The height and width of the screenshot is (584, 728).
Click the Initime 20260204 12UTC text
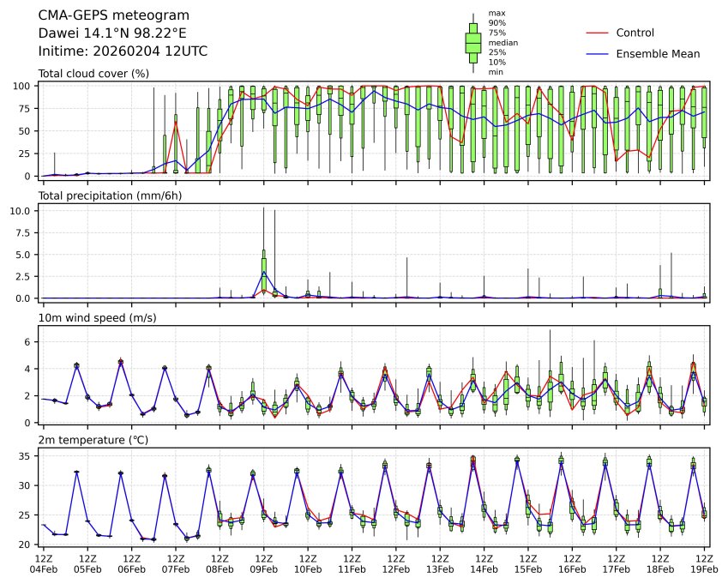123,51
